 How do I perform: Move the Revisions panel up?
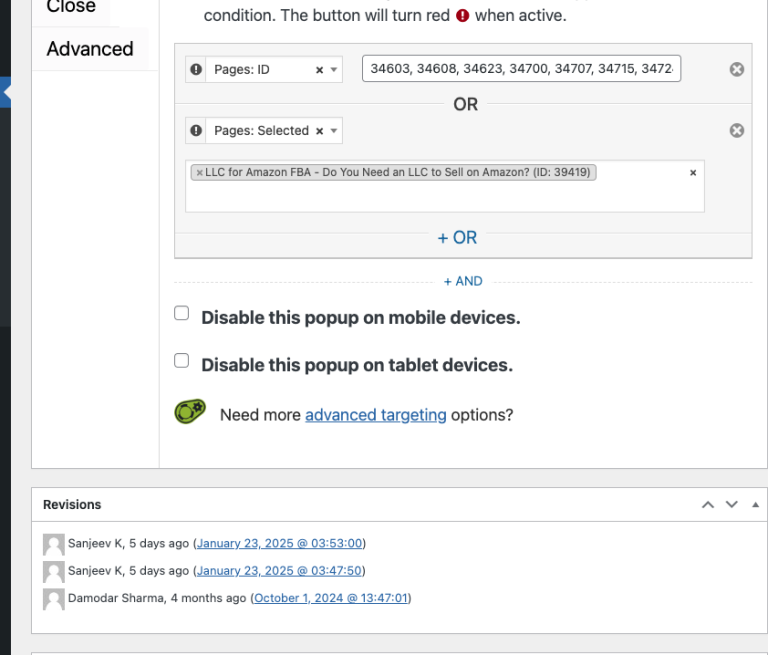708,505
